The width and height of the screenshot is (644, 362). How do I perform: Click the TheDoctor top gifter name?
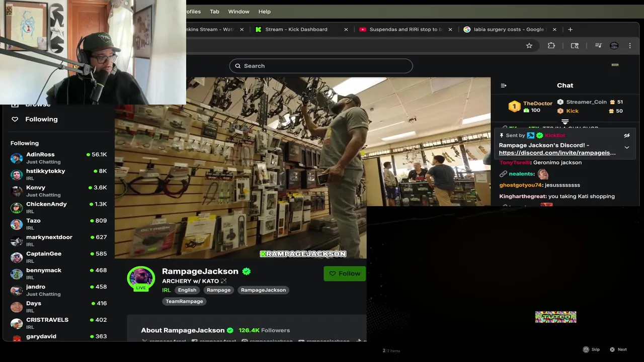pyautogui.click(x=538, y=104)
